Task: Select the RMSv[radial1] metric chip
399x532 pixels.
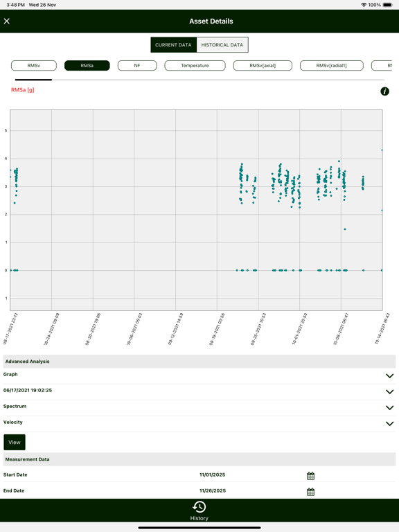Action: coord(332,66)
